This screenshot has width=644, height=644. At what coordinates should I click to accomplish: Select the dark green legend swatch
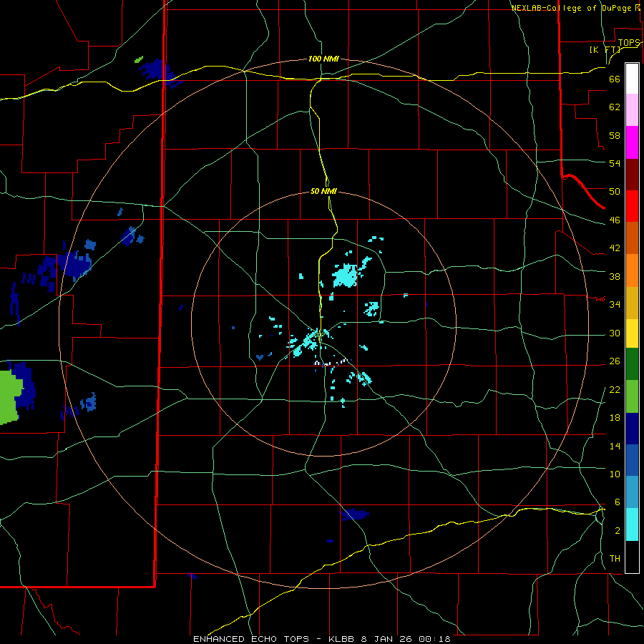click(x=632, y=364)
